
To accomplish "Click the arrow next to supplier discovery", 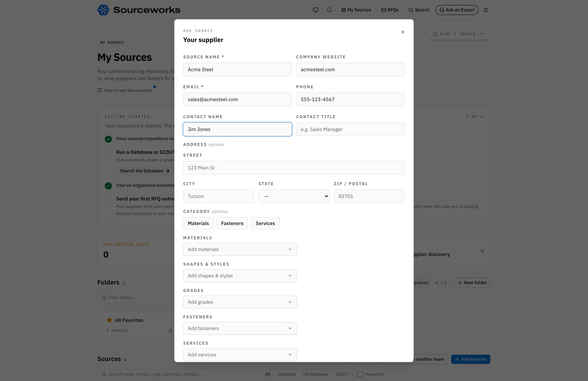I will click(481, 251).
